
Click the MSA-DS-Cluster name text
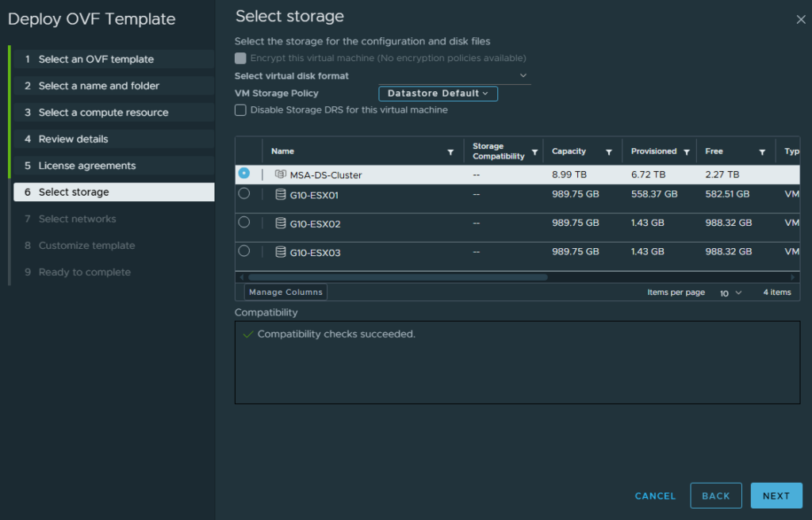click(x=326, y=175)
